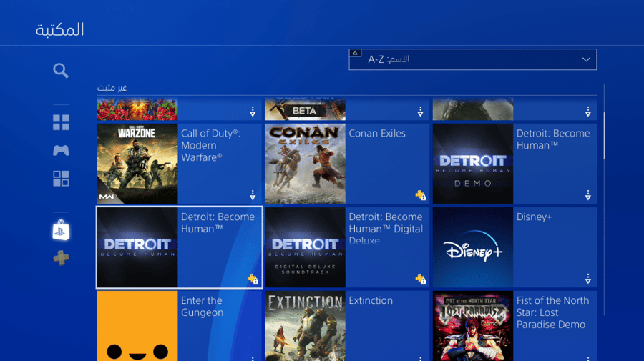Click the triangle button hint on the sort box
This screenshot has height=361, width=644.
(355, 53)
